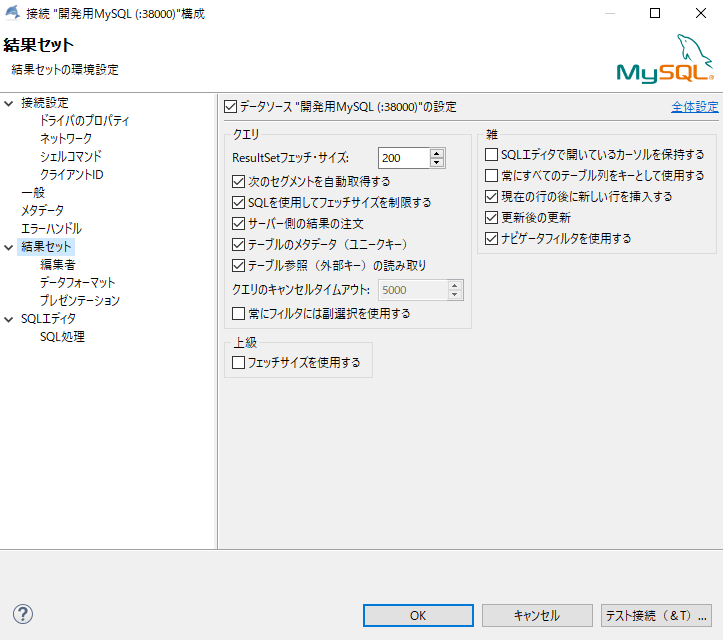Open the 全体設定 link

[x=694, y=107]
